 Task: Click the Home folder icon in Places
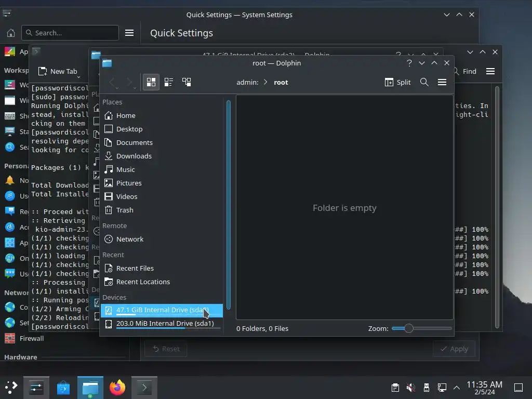click(x=109, y=116)
